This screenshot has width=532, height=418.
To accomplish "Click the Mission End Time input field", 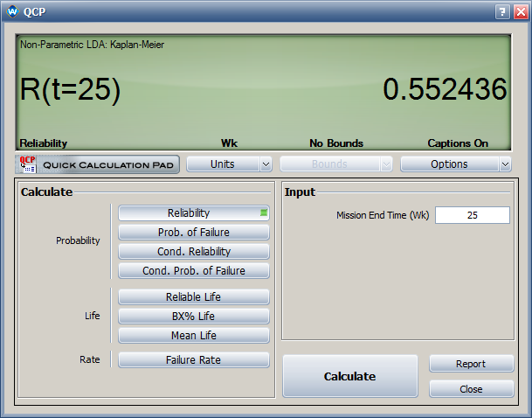I will pyautogui.click(x=472, y=215).
